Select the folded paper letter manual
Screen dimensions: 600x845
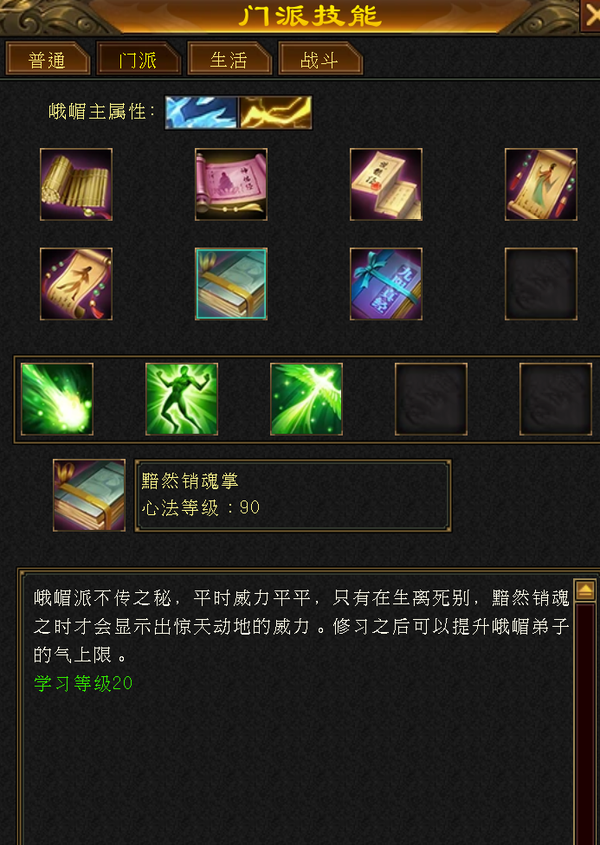click(x=386, y=184)
